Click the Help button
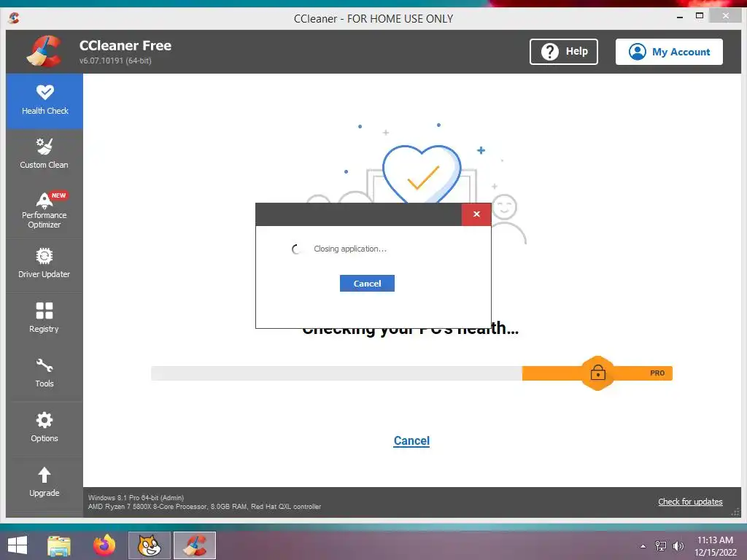 click(564, 52)
